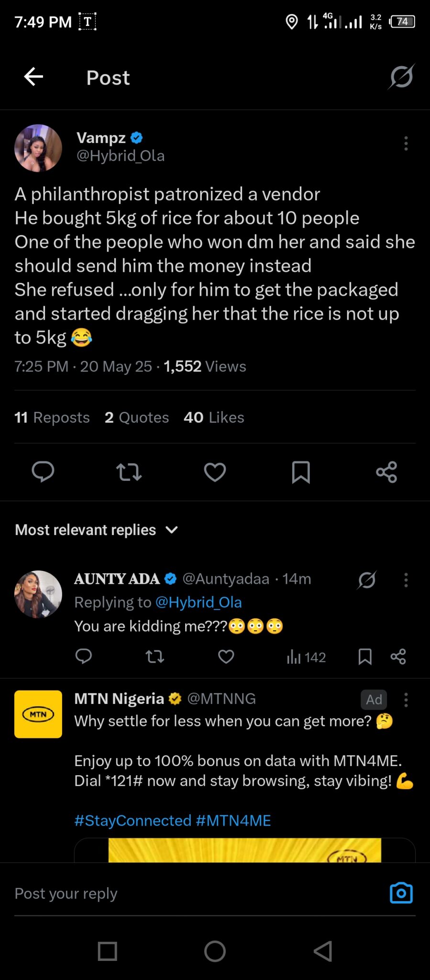View the 11 Reposts list
The width and height of the screenshot is (430, 980).
click(x=52, y=417)
